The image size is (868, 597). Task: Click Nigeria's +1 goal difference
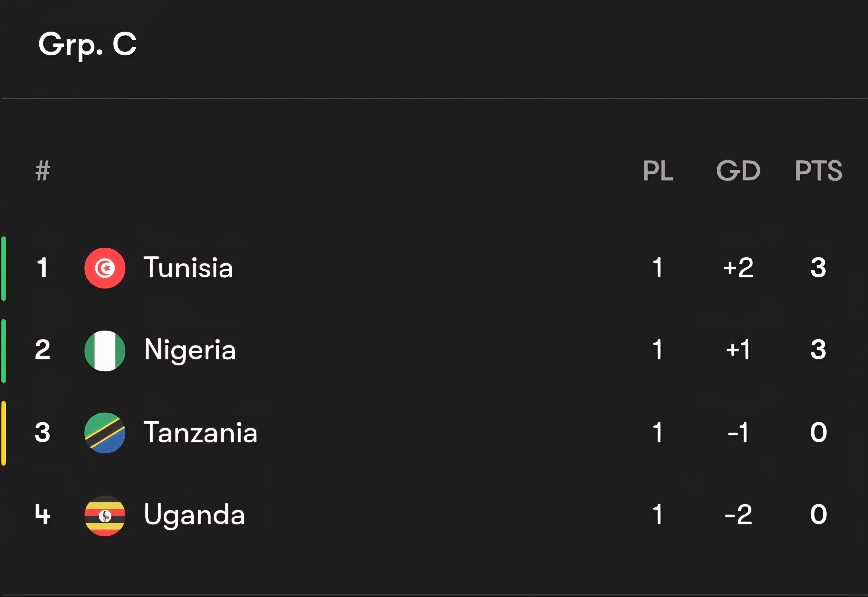point(738,350)
